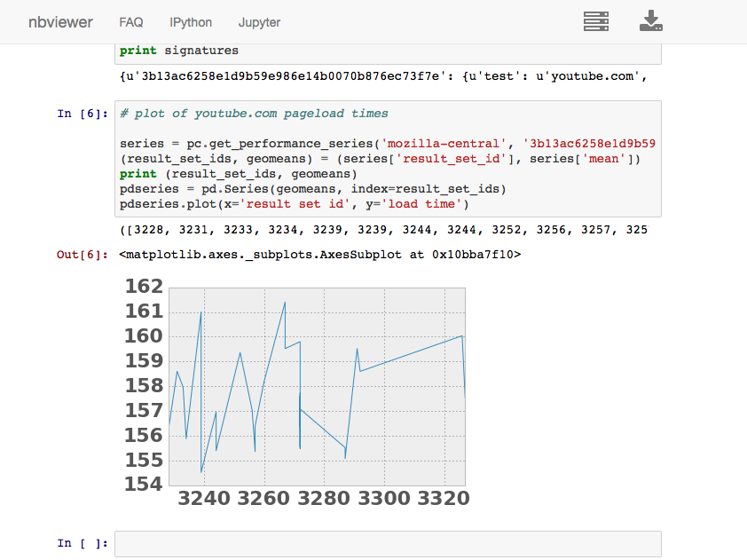
Task: Open the FAQ page
Action: (x=131, y=22)
